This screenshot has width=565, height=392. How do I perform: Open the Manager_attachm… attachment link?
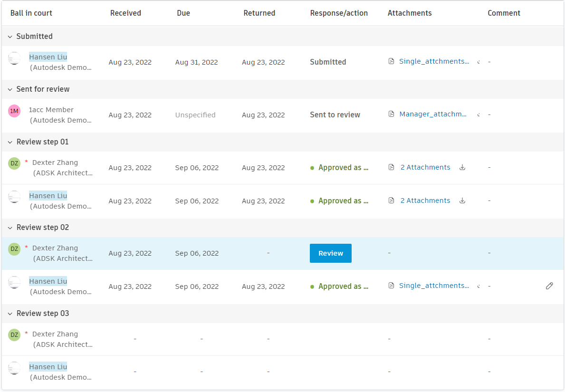click(x=433, y=114)
